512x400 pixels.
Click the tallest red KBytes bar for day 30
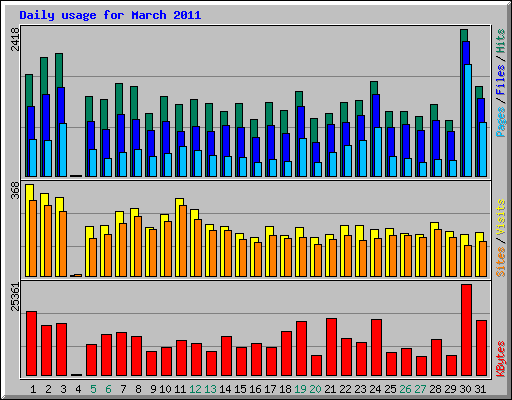466,330
